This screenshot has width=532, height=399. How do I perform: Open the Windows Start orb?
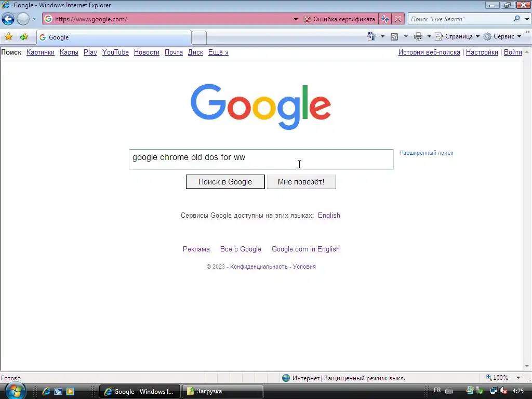(15, 391)
